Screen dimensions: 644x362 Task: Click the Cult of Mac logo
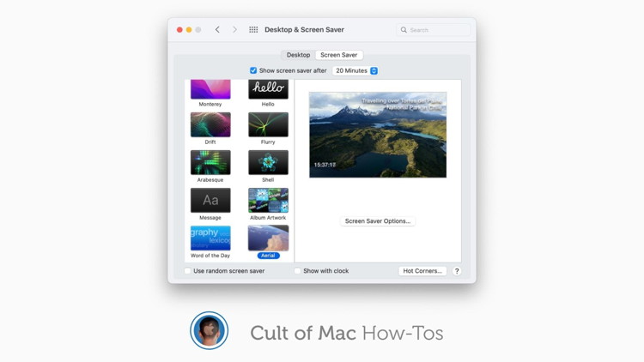(209, 330)
